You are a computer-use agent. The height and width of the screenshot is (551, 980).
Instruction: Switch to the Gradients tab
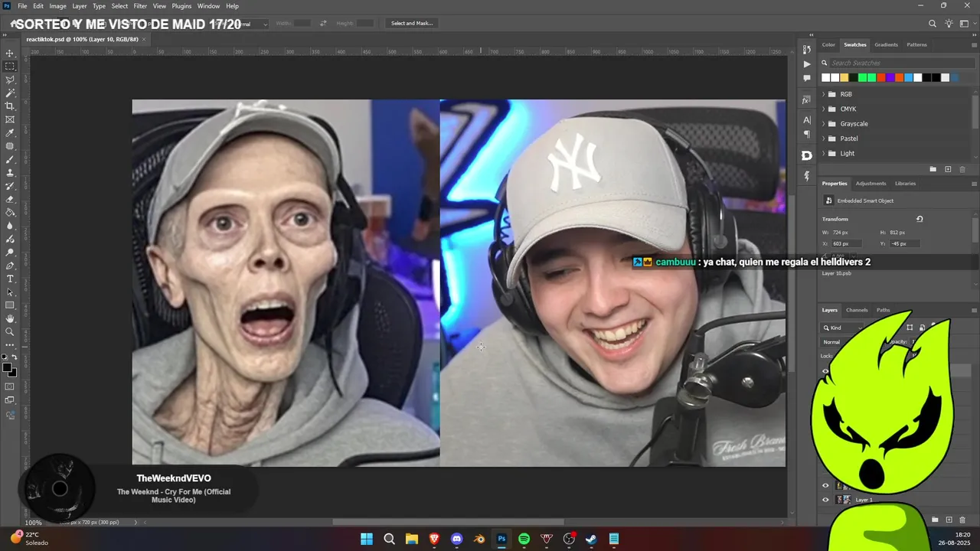[887, 44]
